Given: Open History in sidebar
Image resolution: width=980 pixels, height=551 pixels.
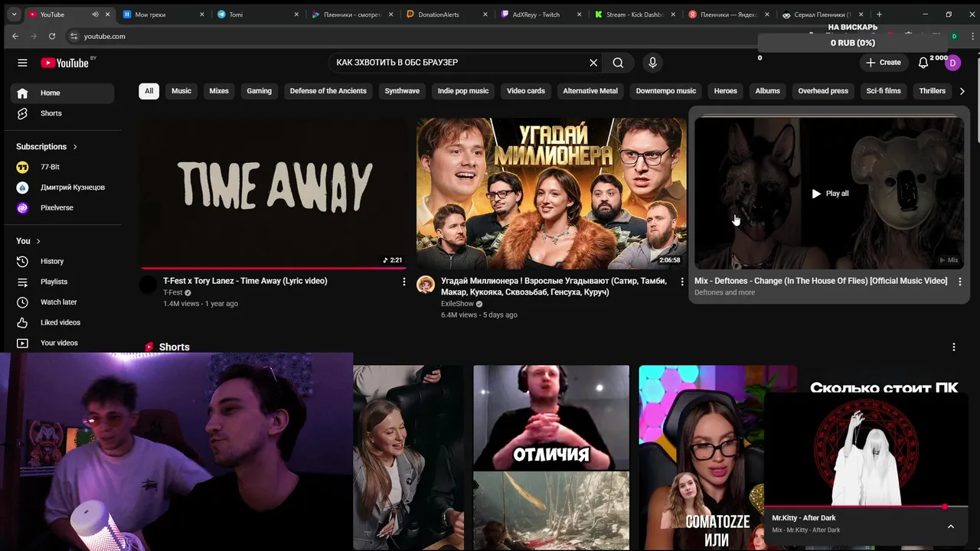Looking at the screenshot, I should (61, 261).
